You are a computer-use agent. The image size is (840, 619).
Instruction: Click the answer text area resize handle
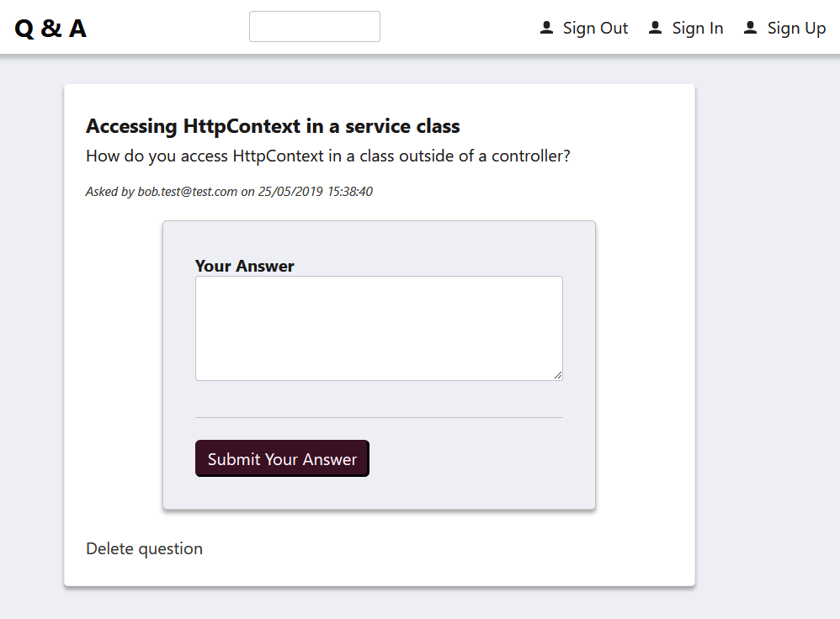coord(558,375)
